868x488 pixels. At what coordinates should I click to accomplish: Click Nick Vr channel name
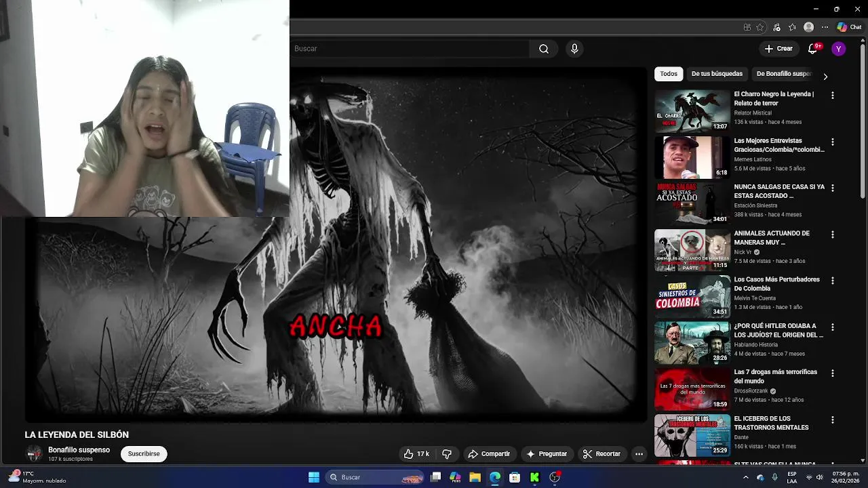point(743,252)
